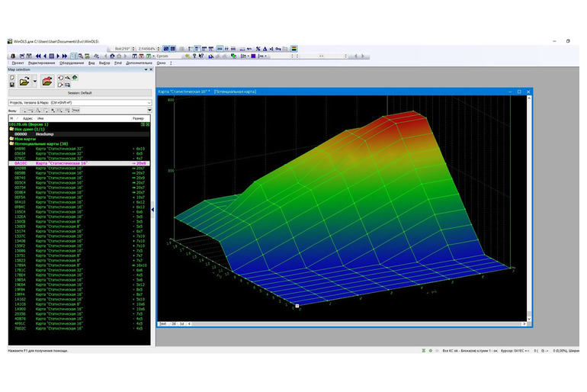
Task: Open the dropdown arrow beside the open folder
Action: [x=35, y=82]
